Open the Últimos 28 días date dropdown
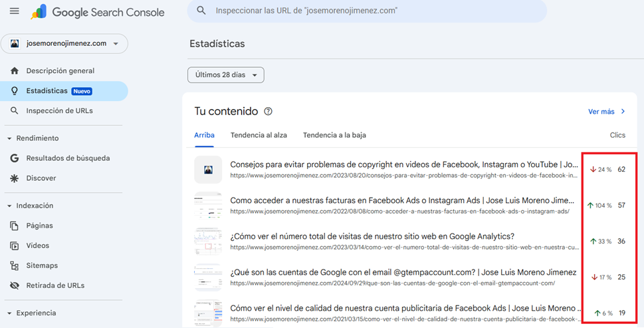The width and height of the screenshot is (644, 328). [226, 75]
